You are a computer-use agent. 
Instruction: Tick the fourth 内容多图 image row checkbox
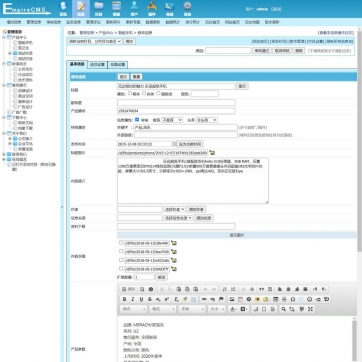tap(121, 268)
